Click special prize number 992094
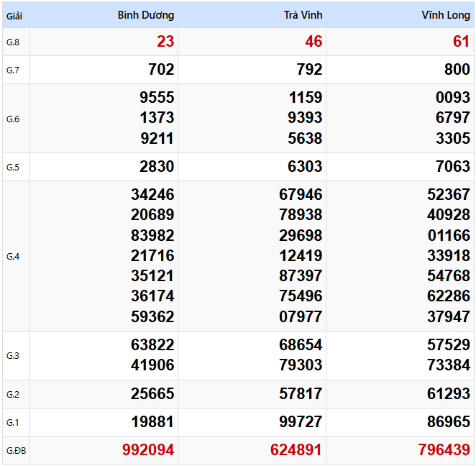Viewport: 476px width, 466px height. point(148,450)
